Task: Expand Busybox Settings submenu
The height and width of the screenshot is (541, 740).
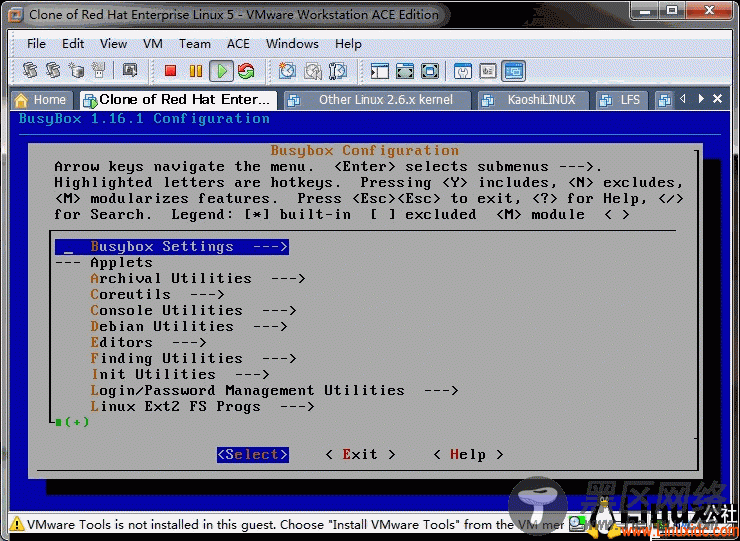Action: pos(172,246)
